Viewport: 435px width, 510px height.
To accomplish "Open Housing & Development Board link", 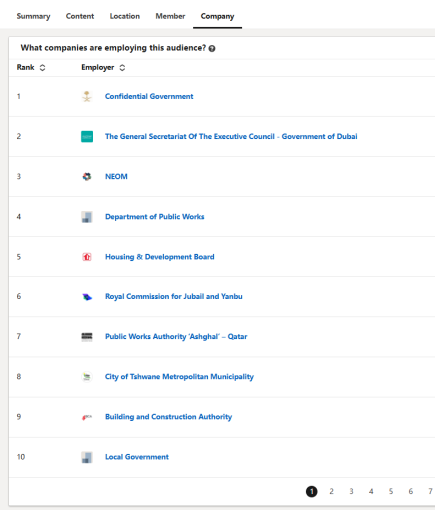I will click(160, 257).
